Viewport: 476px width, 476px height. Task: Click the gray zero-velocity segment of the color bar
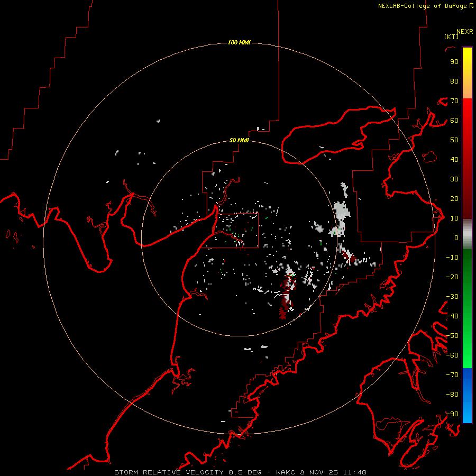pos(467,234)
